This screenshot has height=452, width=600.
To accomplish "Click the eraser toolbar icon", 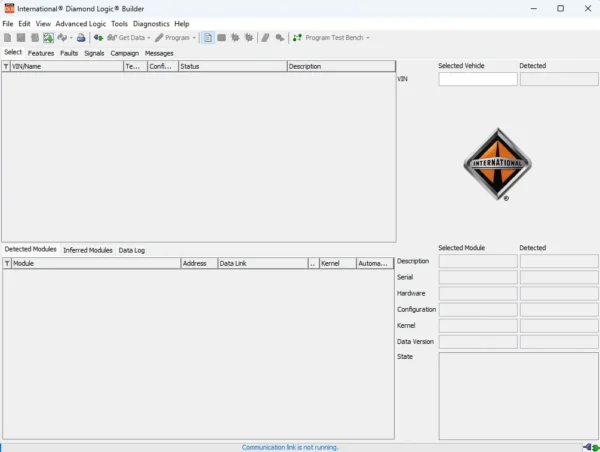I will [266, 38].
